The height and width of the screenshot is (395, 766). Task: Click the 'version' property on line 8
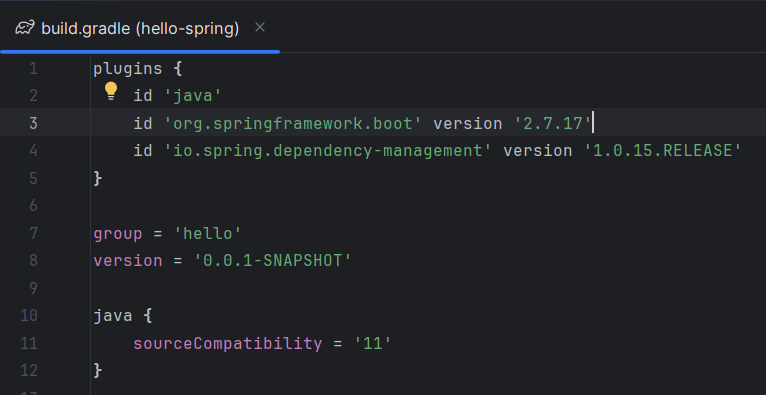128,261
